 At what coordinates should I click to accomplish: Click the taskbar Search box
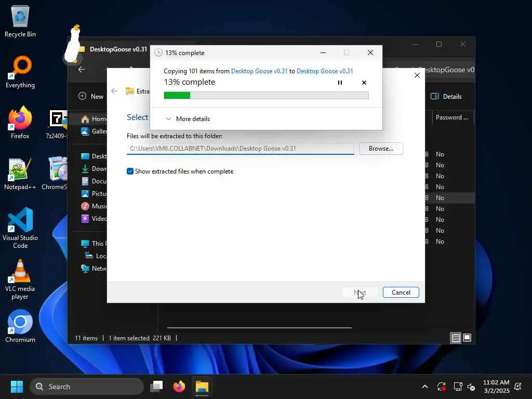[87, 387]
